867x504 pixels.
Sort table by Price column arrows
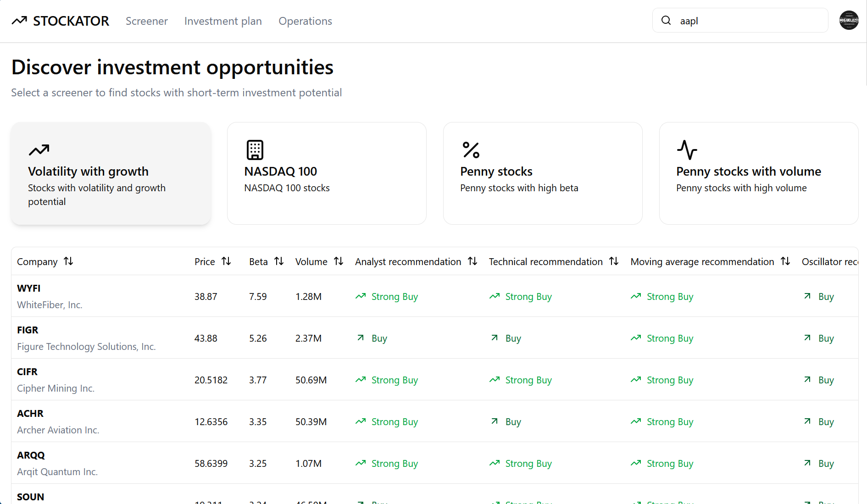pyautogui.click(x=226, y=261)
